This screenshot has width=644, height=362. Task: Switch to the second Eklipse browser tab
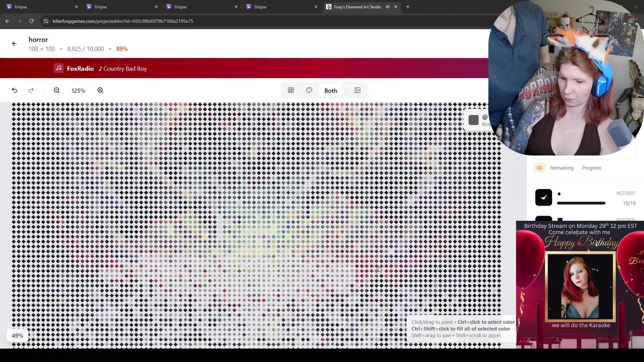click(x=121, y=7)
